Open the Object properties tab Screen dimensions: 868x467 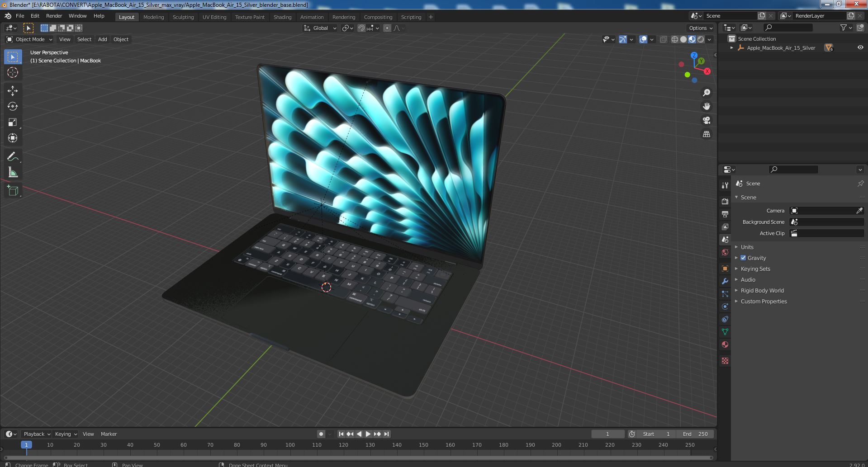tap(725, 269)
